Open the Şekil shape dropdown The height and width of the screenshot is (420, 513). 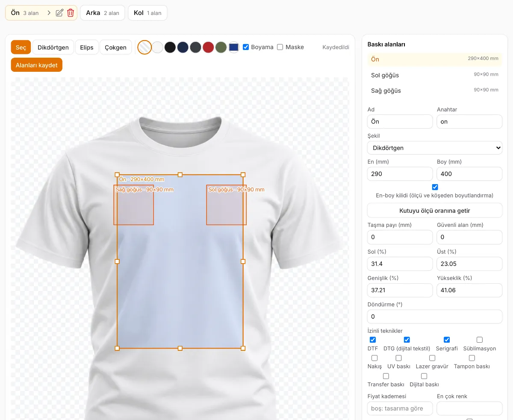[x=435, y=148]
